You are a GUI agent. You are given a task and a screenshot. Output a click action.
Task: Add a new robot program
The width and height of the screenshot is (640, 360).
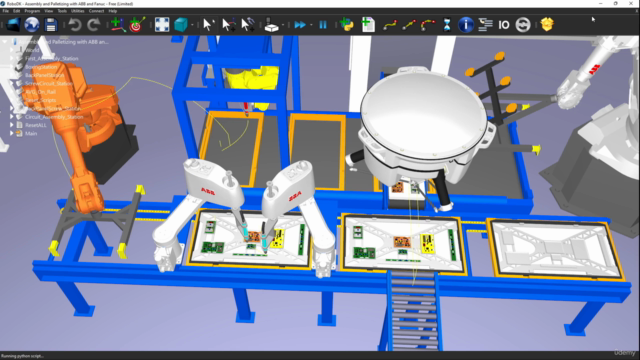pos(368,25)
